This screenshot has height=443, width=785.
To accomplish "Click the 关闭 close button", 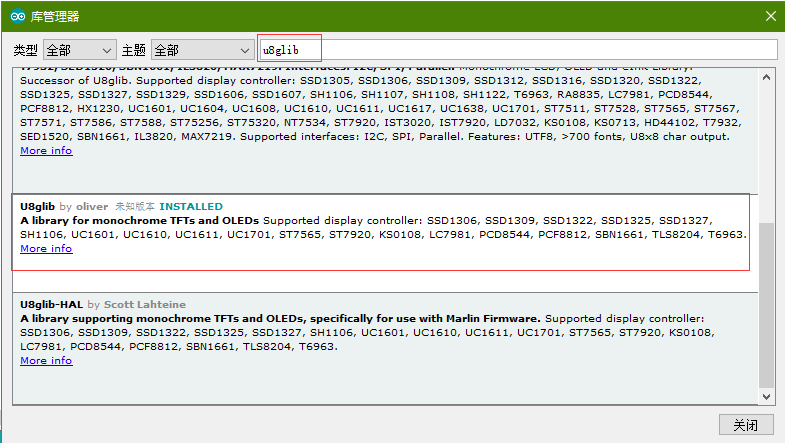I will (x=746, y=425).
